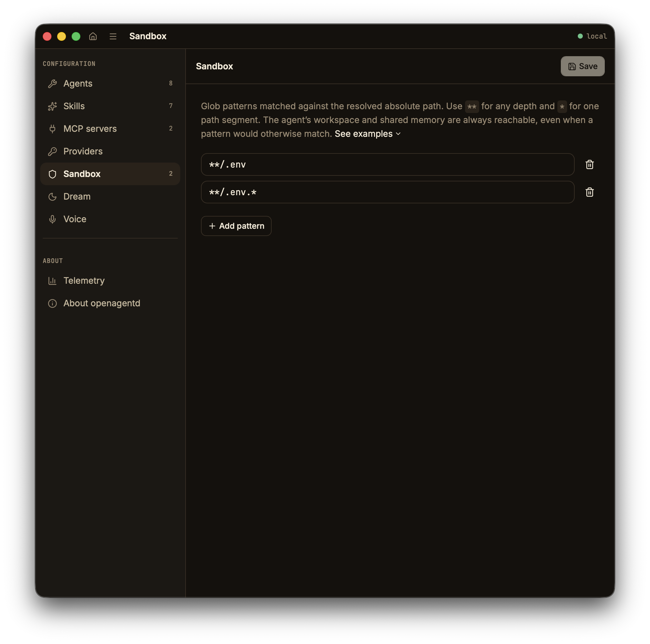Expand the See examples link
The height and width of the screenshot is (644, 650).
367,134
